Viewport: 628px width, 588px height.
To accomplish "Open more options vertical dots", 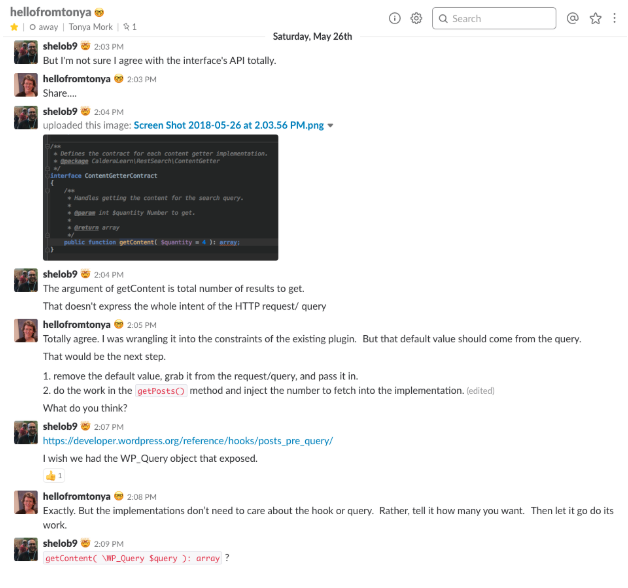I will pos(615,18).
